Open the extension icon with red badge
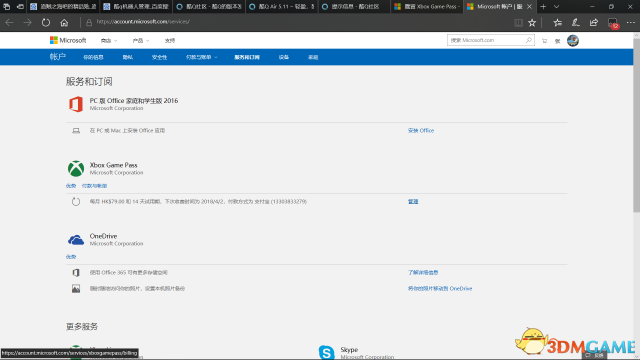The image size is (640, 360). tap(613, 23)
